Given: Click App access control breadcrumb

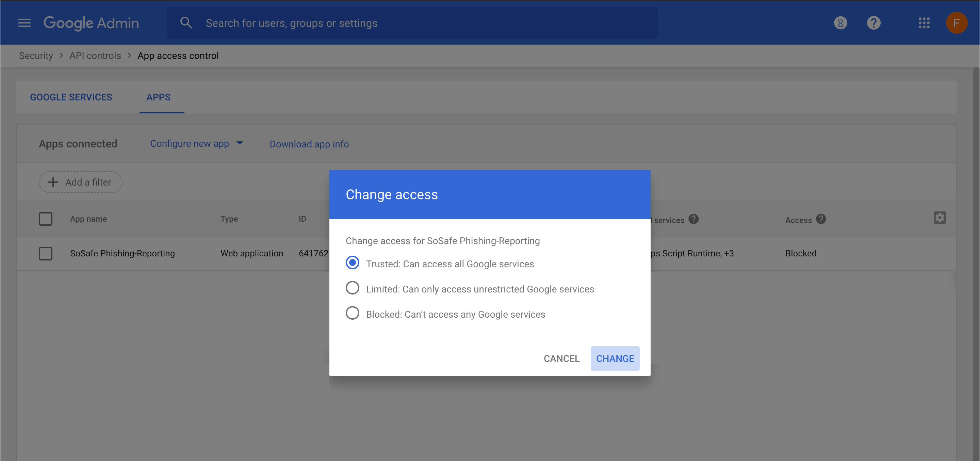Looking at the screenshot, I should [x=178, y=55].
